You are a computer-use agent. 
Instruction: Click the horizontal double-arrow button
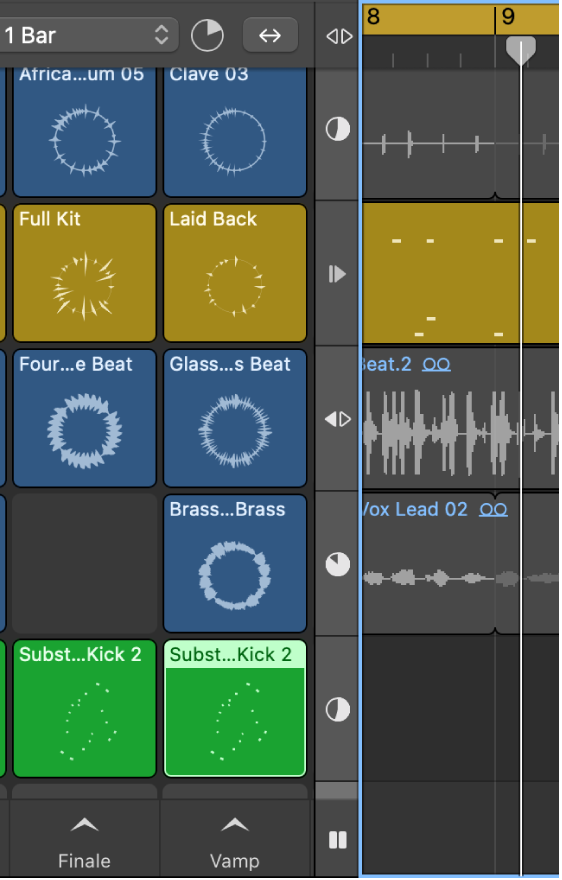coord(270,35)
